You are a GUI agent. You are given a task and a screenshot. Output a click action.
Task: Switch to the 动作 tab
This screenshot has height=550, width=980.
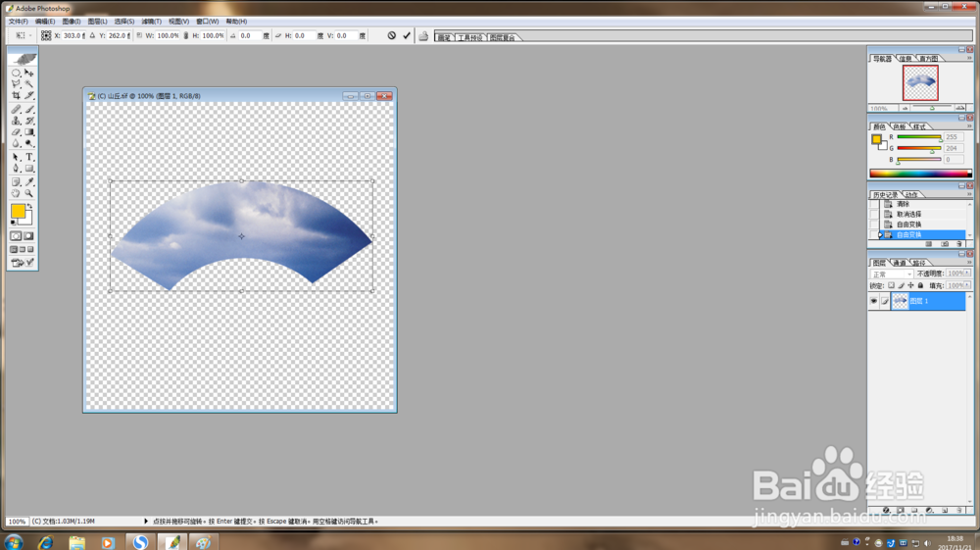911,194
